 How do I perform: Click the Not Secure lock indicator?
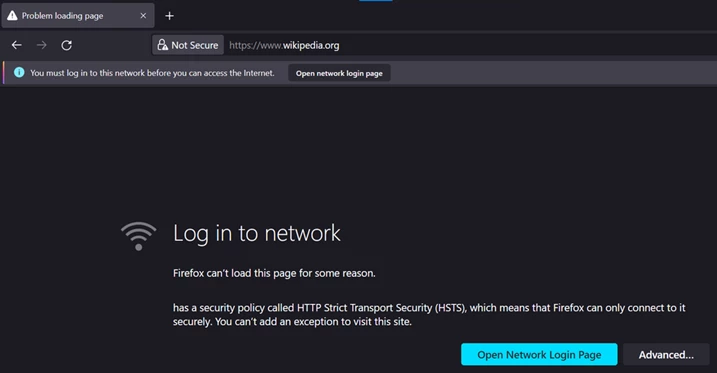[x=188, y=45]
